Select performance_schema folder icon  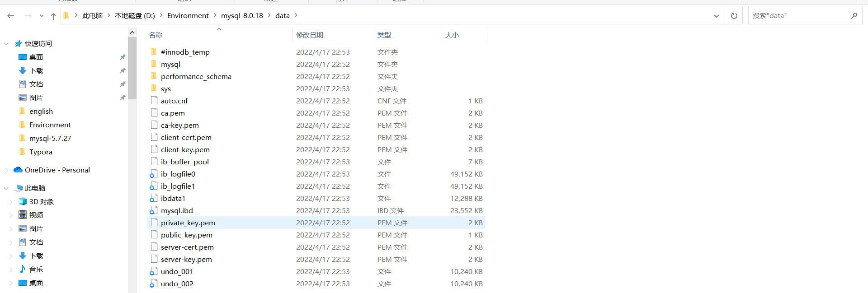[x=154, y=76]
